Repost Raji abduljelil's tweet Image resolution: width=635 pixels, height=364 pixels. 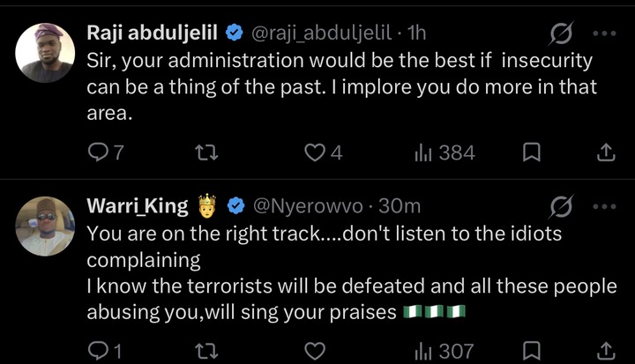coord(205,153)
